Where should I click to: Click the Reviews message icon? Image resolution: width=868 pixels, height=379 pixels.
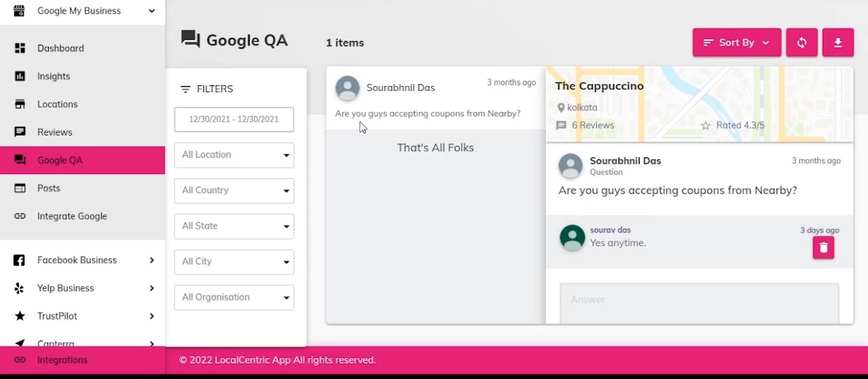[20, 132]
